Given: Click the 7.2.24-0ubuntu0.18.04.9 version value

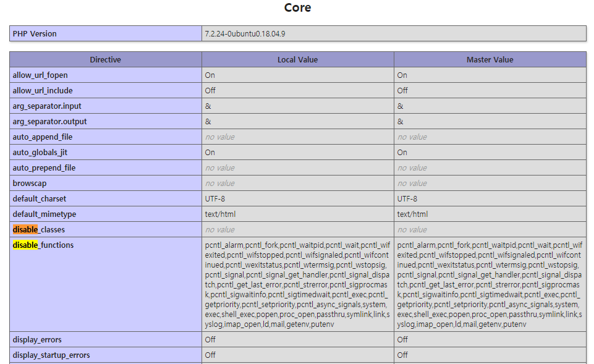Looking at the screenshot, I should [245, 34].
